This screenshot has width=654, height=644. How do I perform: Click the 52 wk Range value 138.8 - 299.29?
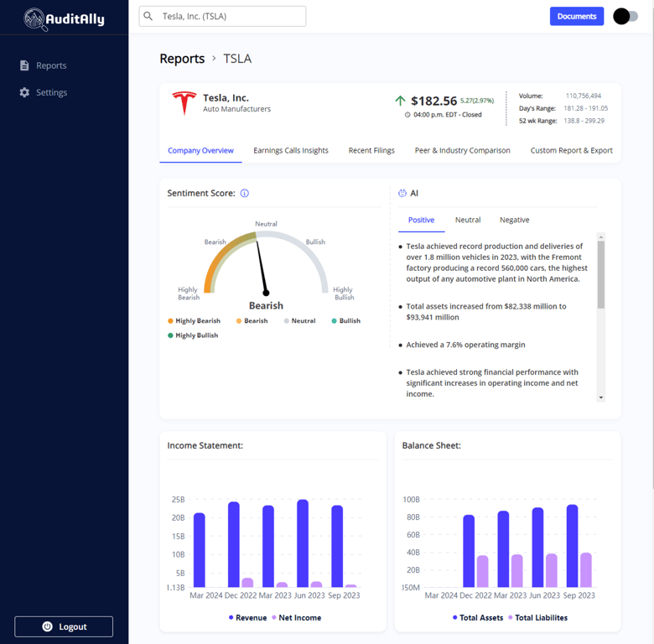[x=584, y=121]
